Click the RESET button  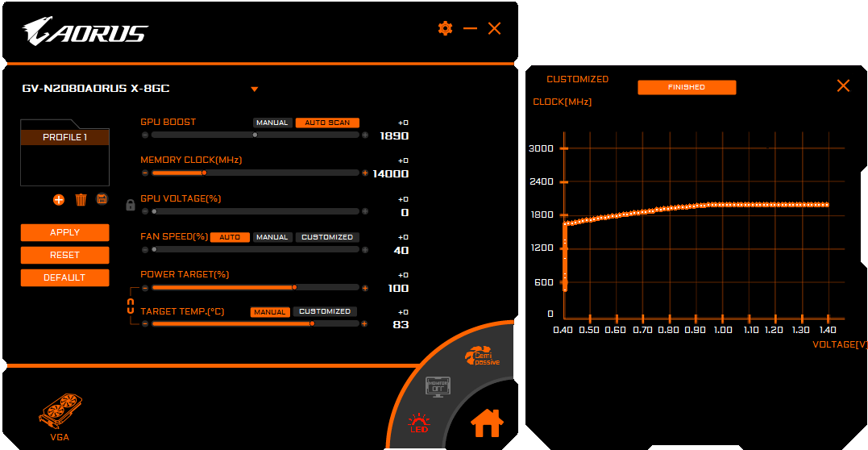tap(64, 255)
